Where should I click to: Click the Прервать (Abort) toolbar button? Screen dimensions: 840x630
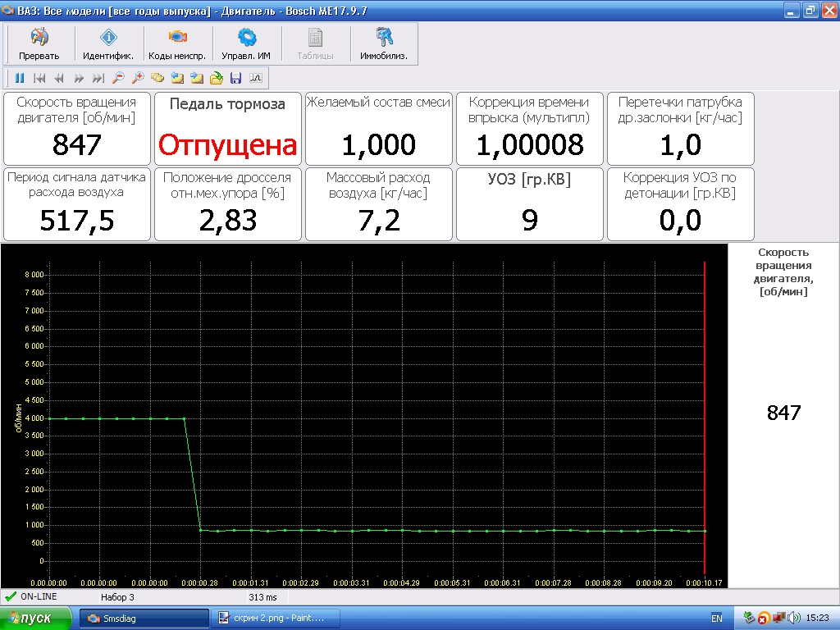[39, 44]
